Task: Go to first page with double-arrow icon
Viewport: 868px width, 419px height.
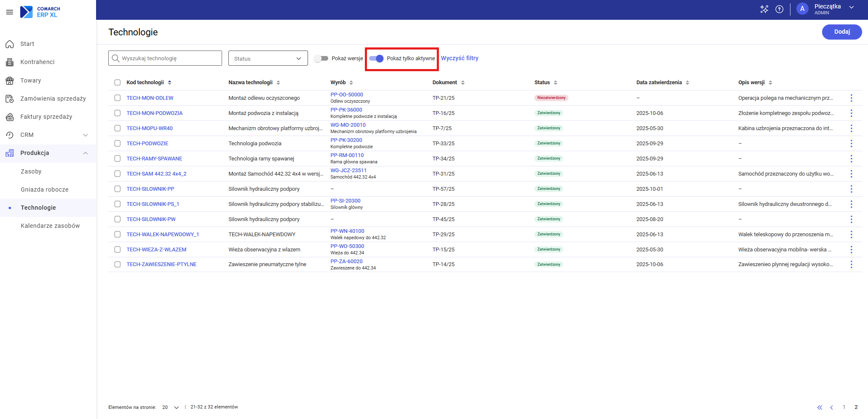Action: pyautogui.click(x=820, y=407)
